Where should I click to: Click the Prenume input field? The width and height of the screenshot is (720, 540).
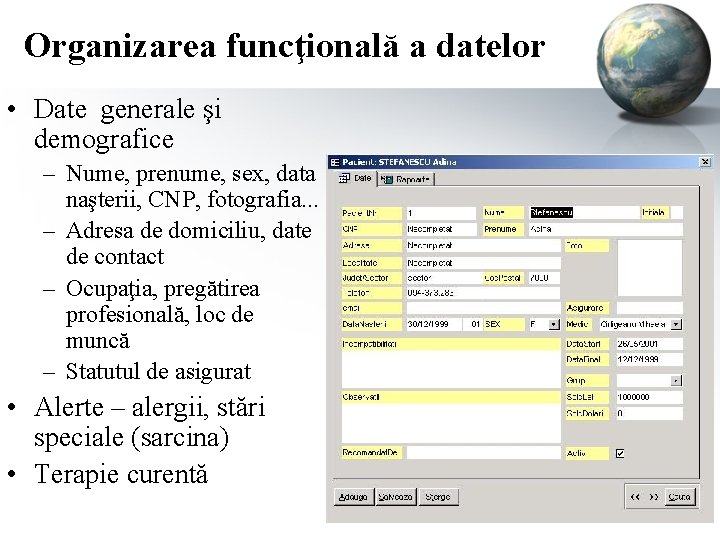606,229
